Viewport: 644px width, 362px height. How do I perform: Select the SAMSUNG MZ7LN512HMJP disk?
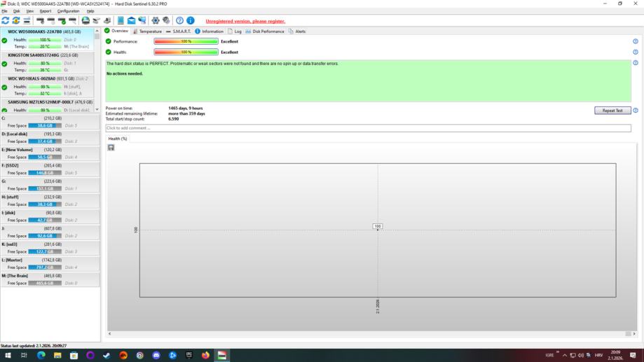pyautogui.click(x=47, y=106)
